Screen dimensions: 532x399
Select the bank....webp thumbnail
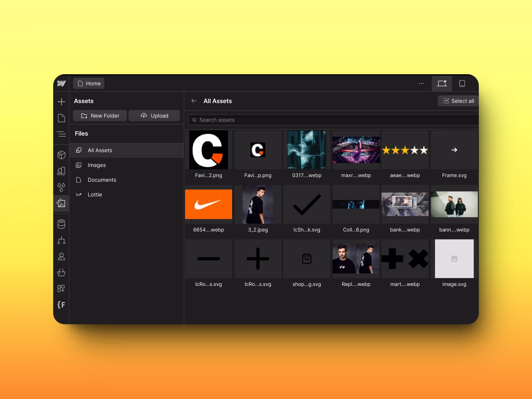[x=405, y=204]
